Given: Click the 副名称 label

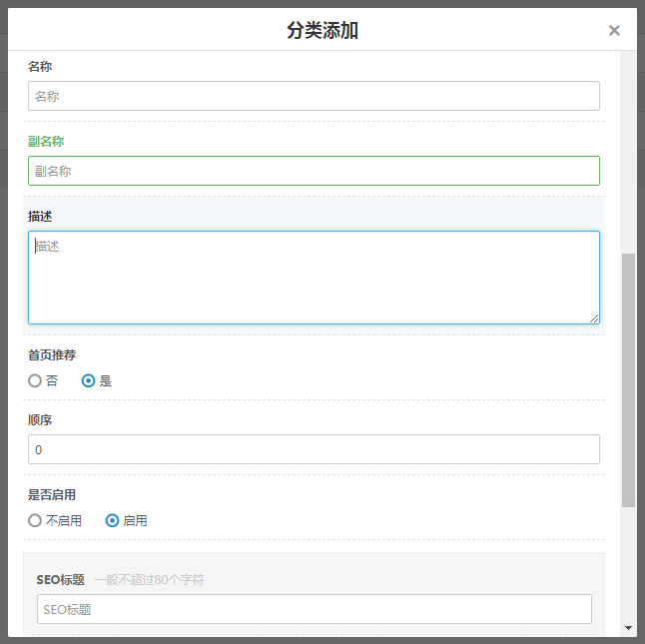Looking at the screenshot, I should pyautogui.click(x=46, y=142).
